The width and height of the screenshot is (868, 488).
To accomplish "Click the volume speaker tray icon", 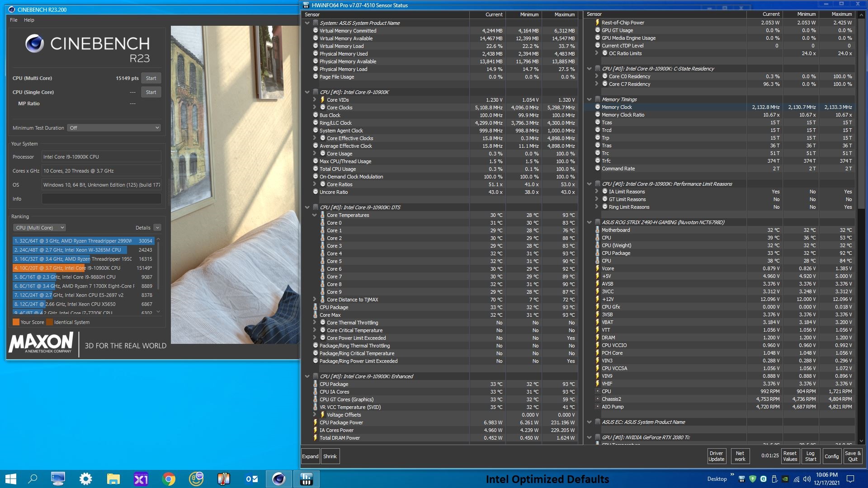I will coord(807,479).
